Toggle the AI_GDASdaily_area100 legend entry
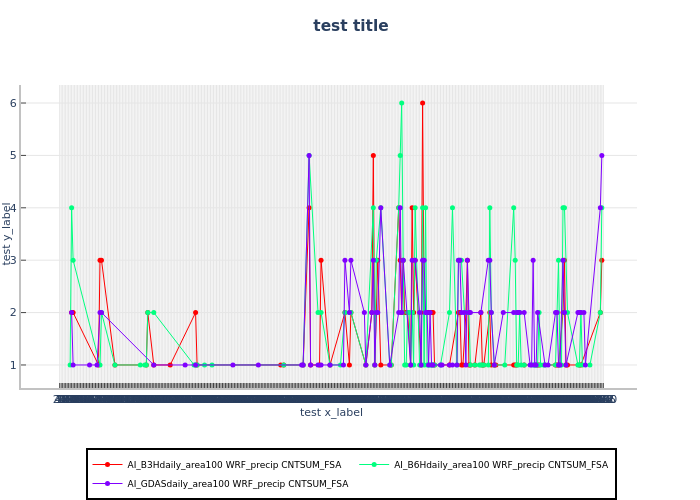 (237, 484)
